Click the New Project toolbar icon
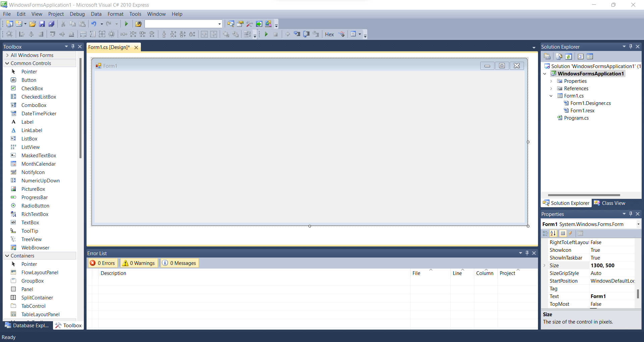 tap(10, 24)
